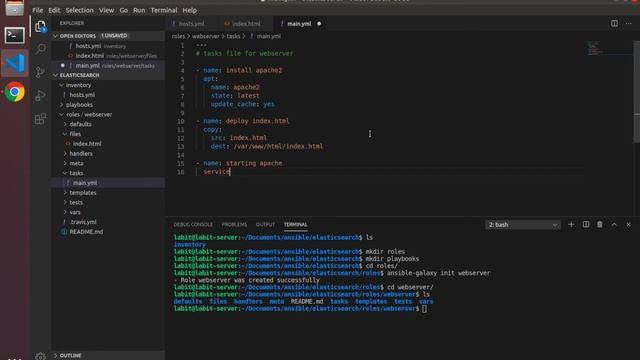640x360 pixels.
Task: Open the Extensions view
Action: (40, 119)
